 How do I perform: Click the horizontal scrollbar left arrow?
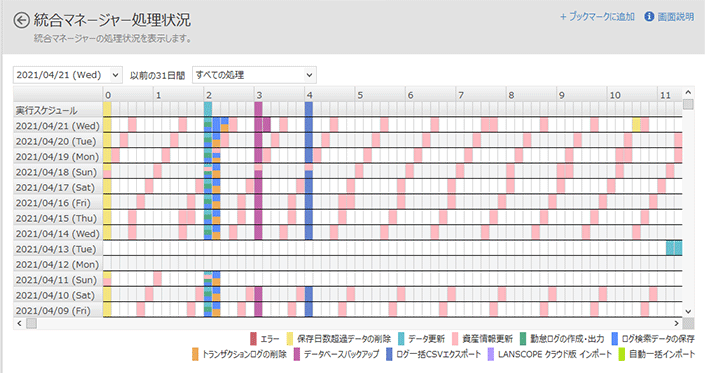coord(19,323)
